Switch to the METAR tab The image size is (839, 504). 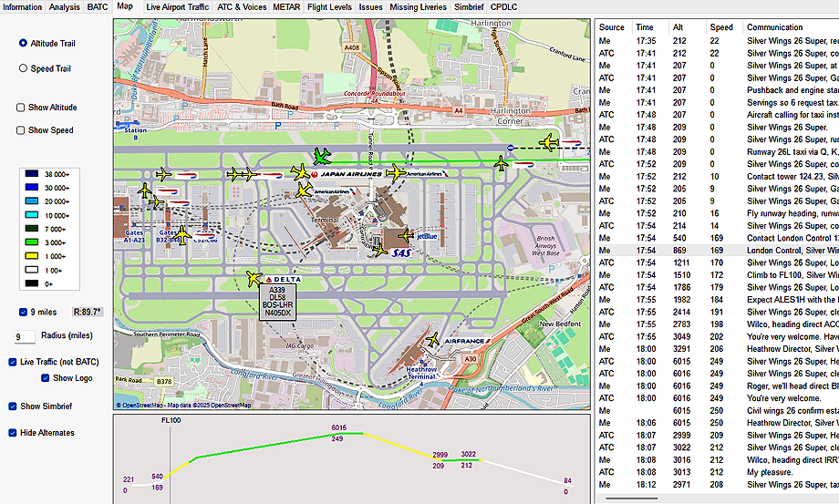[x=285, y=6]
